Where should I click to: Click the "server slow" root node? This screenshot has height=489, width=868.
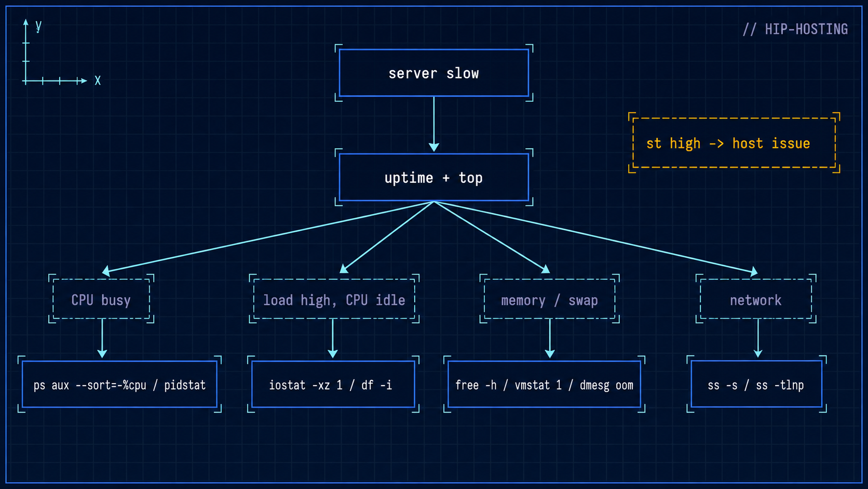coord(434,73)
